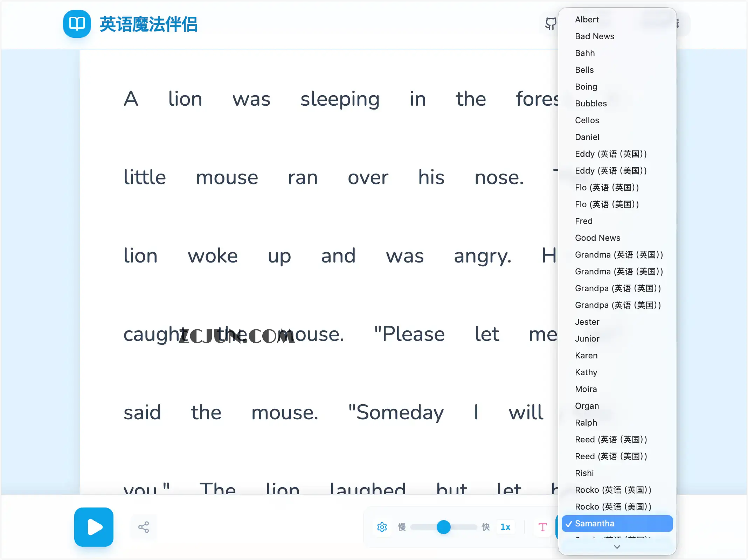Toggle Samantha as the active voice

(x=617, y=523)
